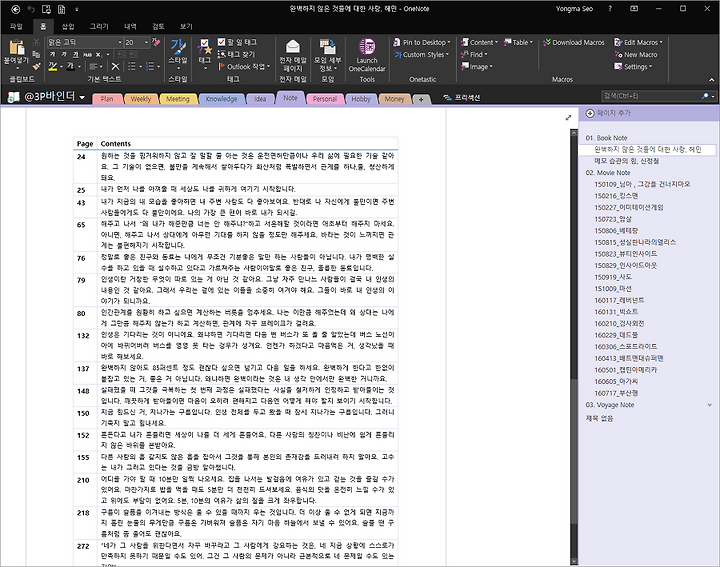Open Onetastic Settings dropdown

coord(633,67)
